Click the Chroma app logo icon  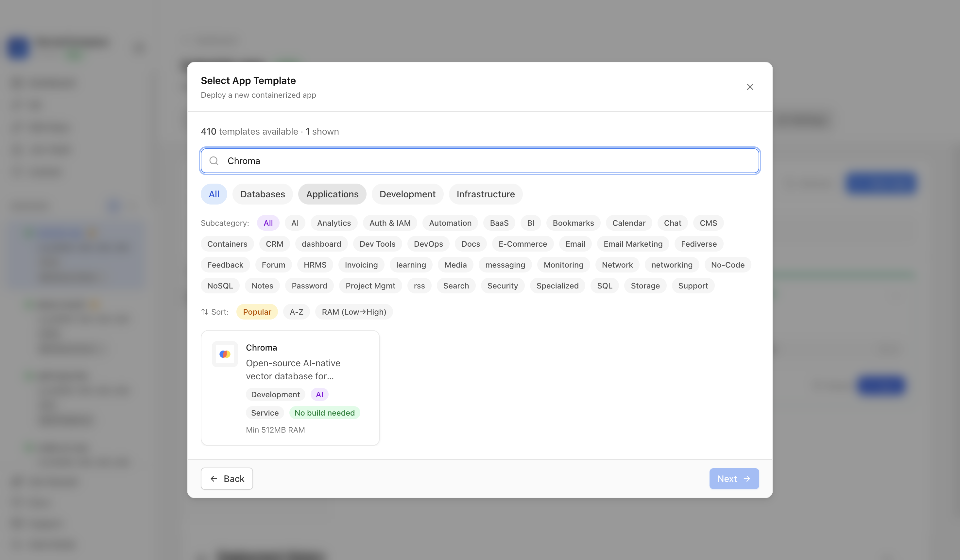[x=225, y=354]
